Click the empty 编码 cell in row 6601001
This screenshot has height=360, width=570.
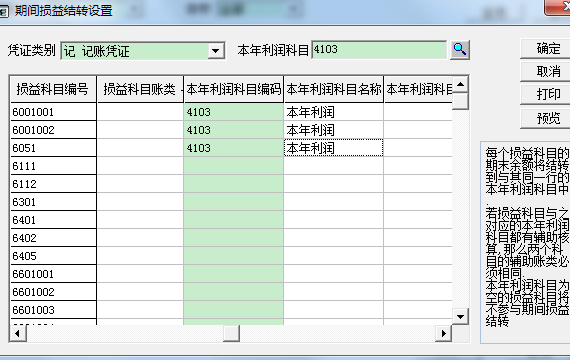(x=234, y=274)
